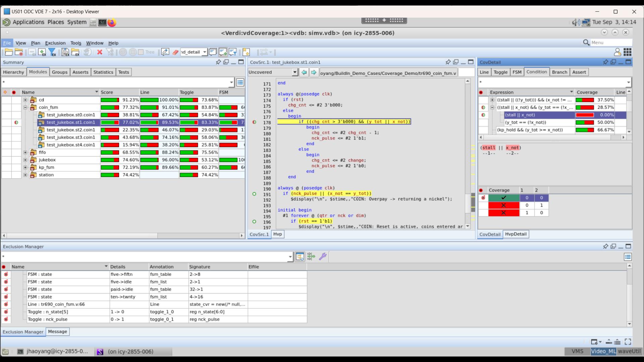
Task: Click the open database folder icon in toolbar
Action: [x=8, y=52]
